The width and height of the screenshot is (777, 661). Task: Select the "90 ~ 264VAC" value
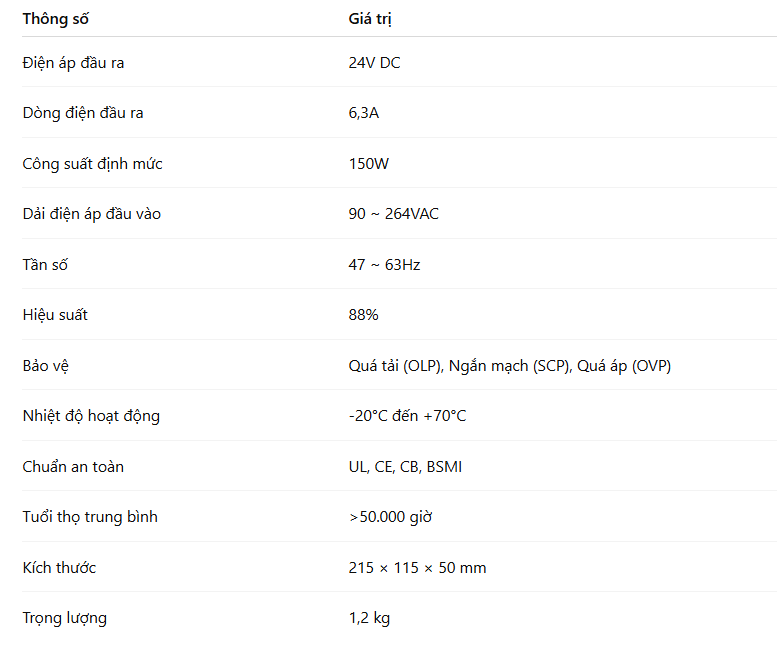click(393, 214)
